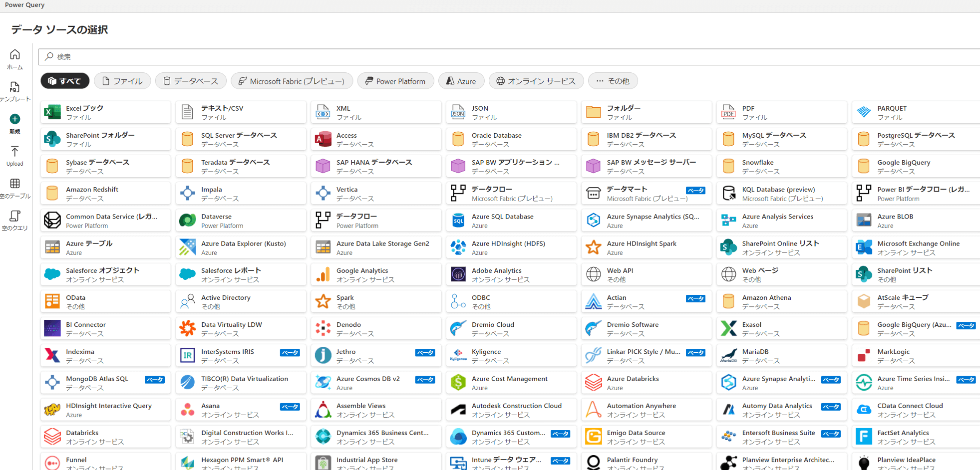Select the FactSet Analytics connector

(917, 436)
